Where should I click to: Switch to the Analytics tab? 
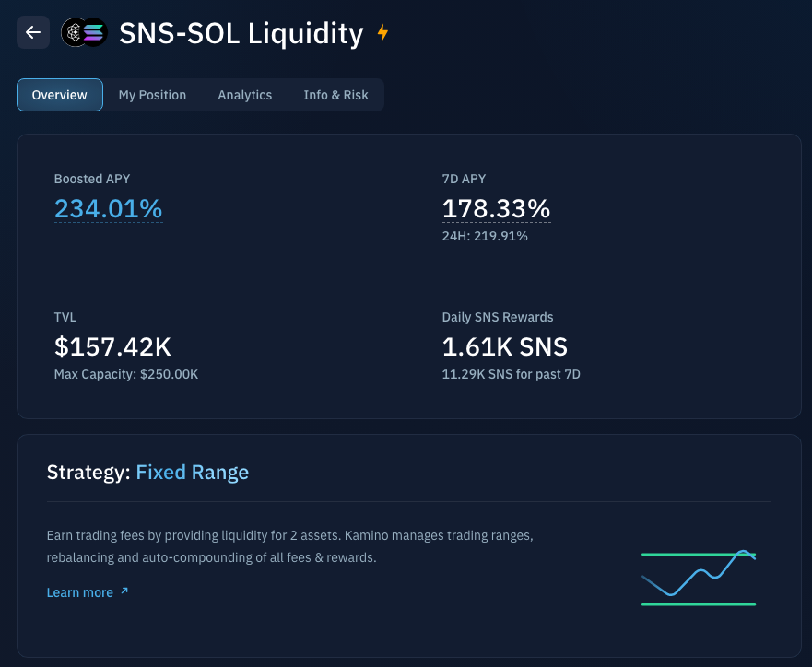point(245,95)
